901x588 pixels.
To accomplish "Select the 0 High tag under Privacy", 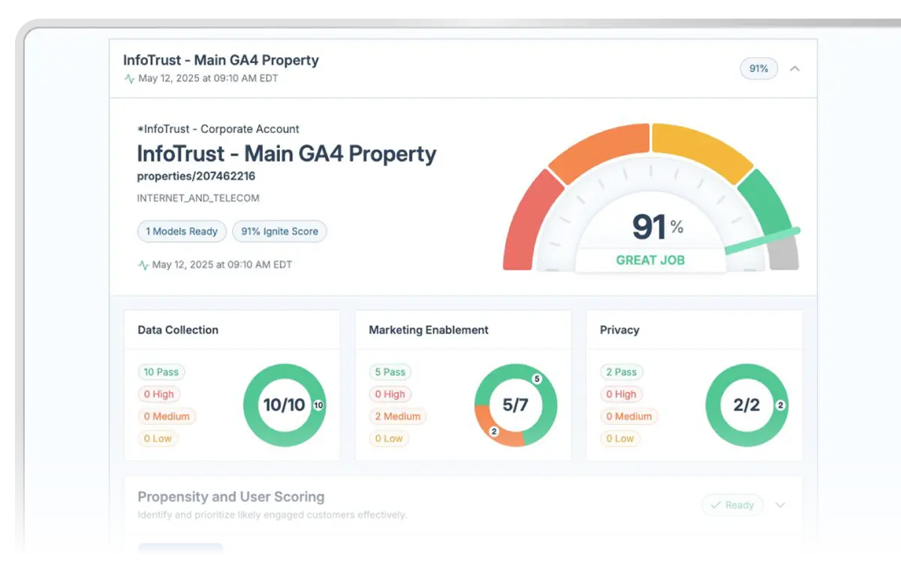I will pyautogui.click(x=621, y=394).
